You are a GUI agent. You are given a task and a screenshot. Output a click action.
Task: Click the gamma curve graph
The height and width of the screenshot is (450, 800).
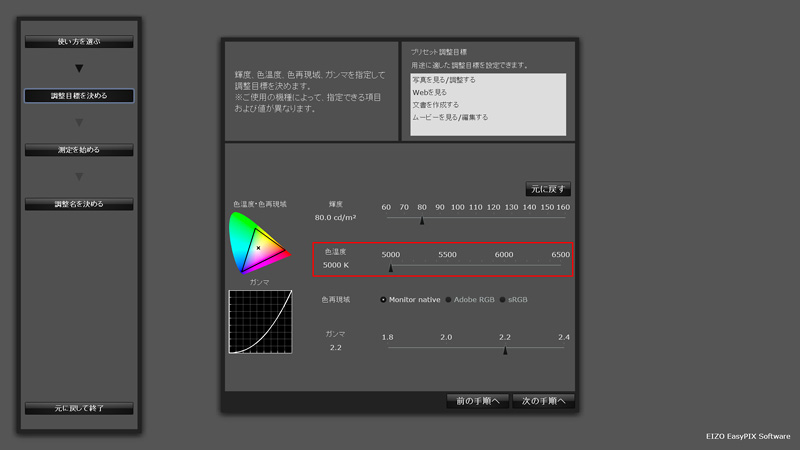tap(259, 321)
